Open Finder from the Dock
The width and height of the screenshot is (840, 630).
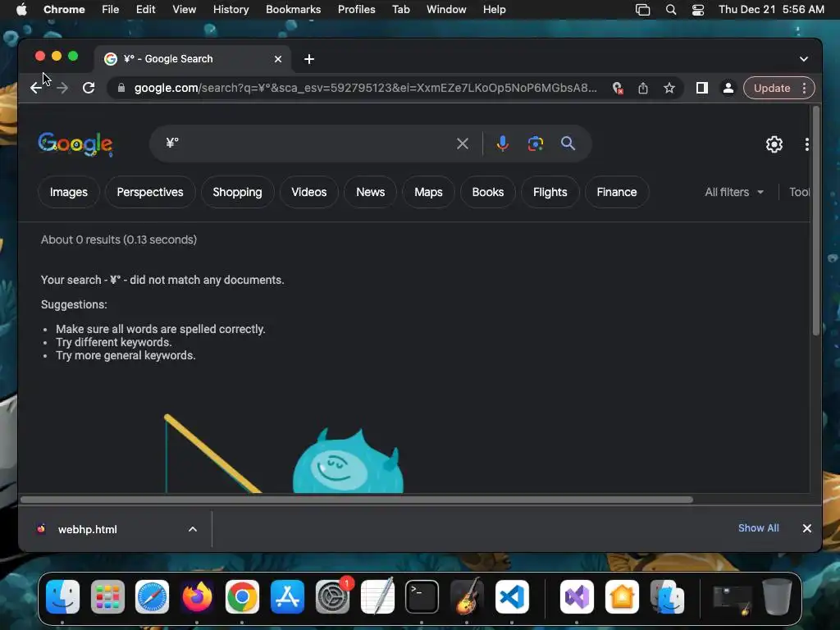62,597
